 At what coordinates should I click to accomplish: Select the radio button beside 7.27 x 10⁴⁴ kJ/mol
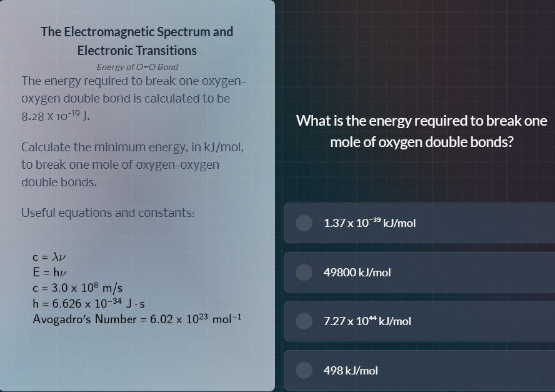[304, 321]
